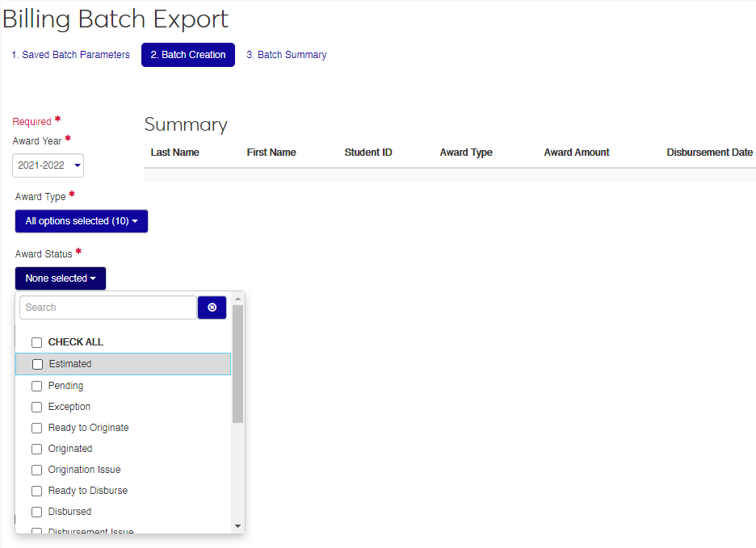Mark the Origination Issue checkbox
This screenshot has width=756, height=548.
click(x=36, y=470)
